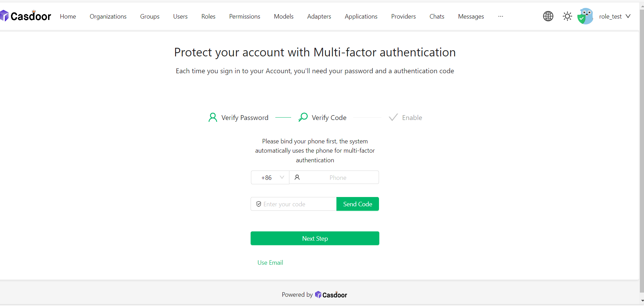Focus the Phone number input field

(x=338, y=177)
